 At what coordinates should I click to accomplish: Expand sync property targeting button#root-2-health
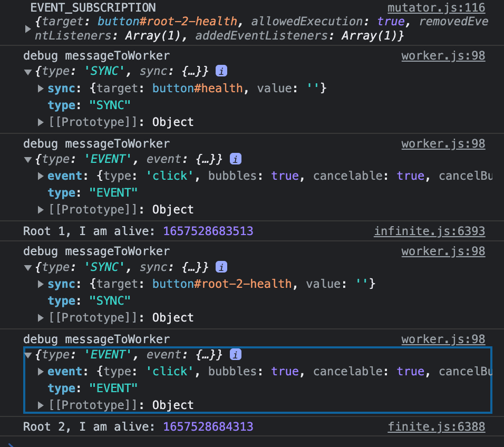pos(41,284)
